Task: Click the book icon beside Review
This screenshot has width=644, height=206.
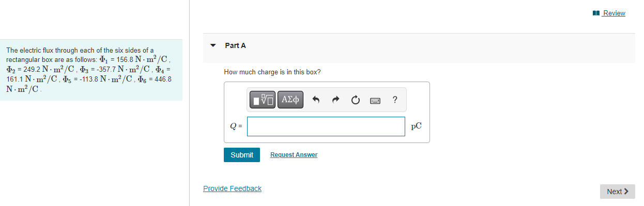Action: [596, 13]
